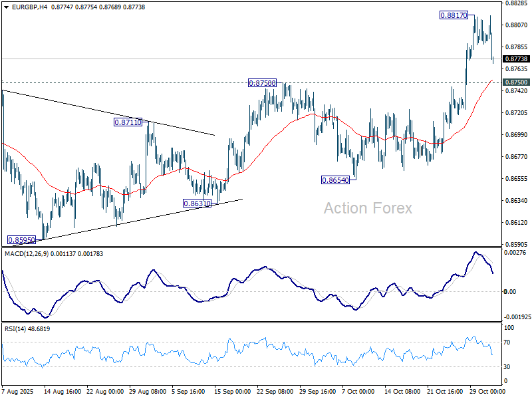532x399 pixels.
Task: Select the 0.87500 tag on price axis
Action: point(516,82)
